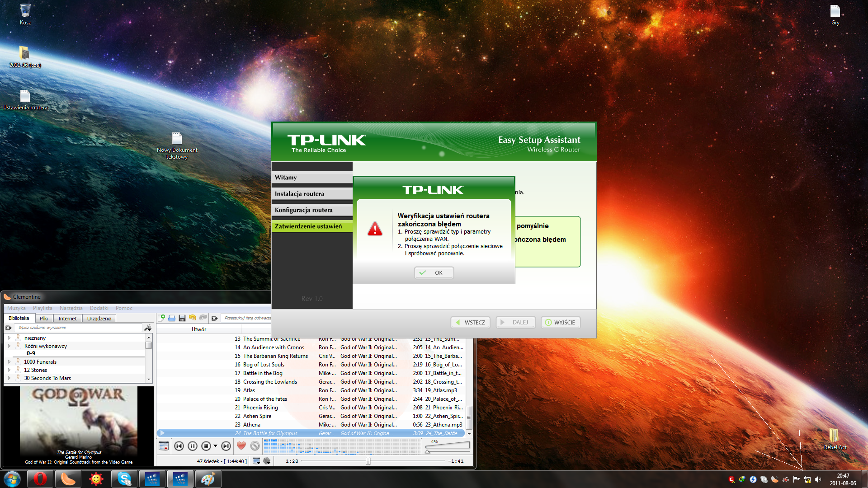Click the clear playlist icon
Viewport: 868px width, 488px height.
[164, 446]
